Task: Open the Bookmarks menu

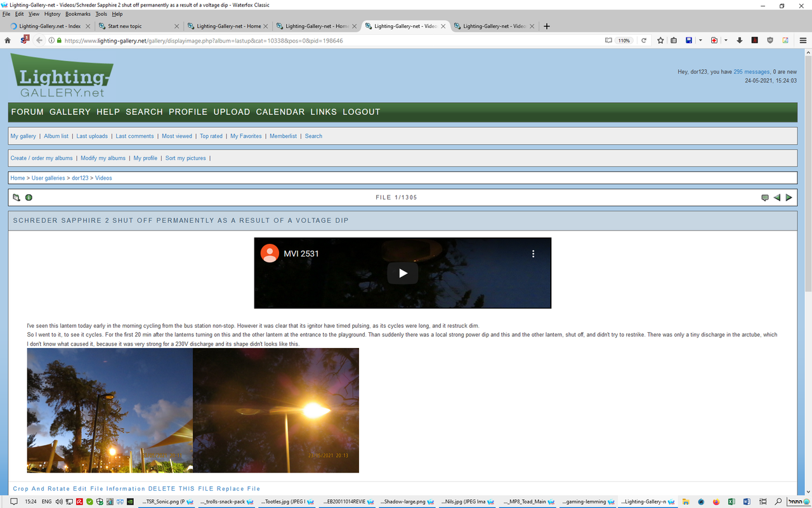Action: (77, 13)
